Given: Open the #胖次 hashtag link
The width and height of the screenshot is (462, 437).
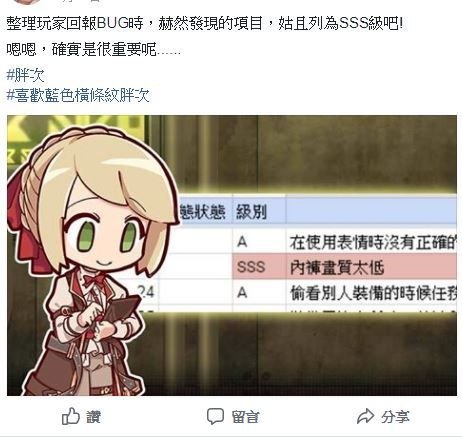Looking at the screenshot, I should pyautogui.click(x=25, y=75).
